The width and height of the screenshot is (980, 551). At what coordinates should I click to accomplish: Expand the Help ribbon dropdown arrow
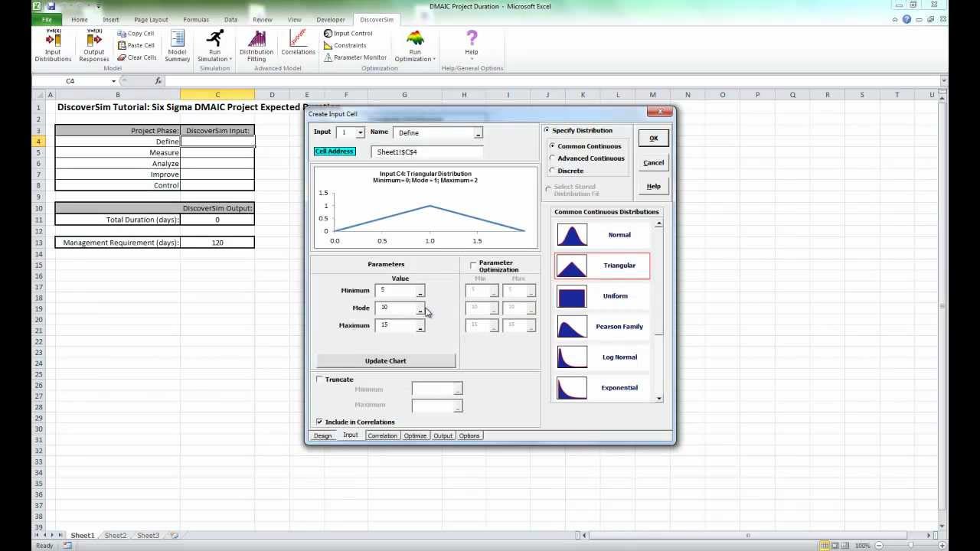tap(472, 59)
